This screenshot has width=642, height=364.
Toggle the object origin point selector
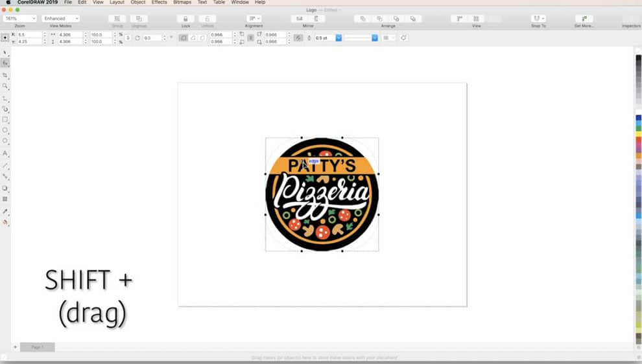(5, 38)
